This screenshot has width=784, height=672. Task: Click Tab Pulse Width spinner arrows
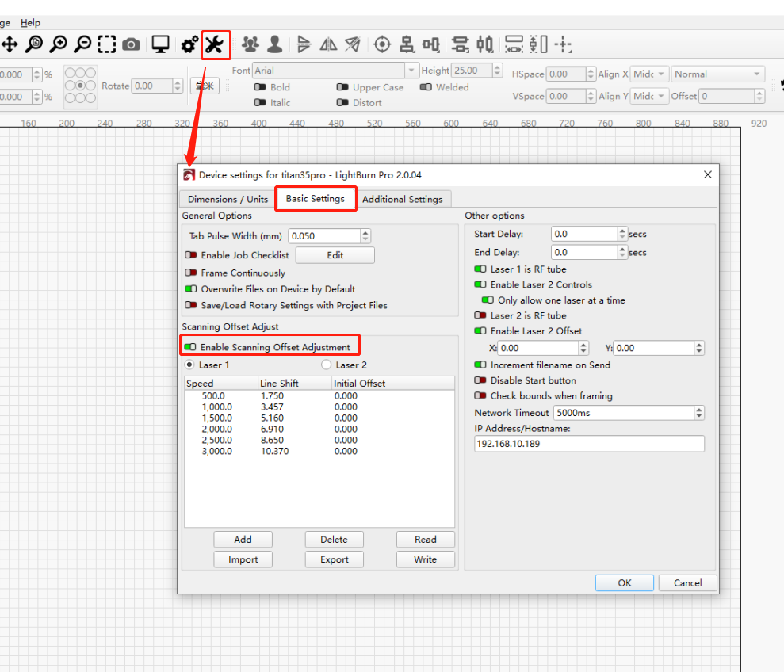365,236
